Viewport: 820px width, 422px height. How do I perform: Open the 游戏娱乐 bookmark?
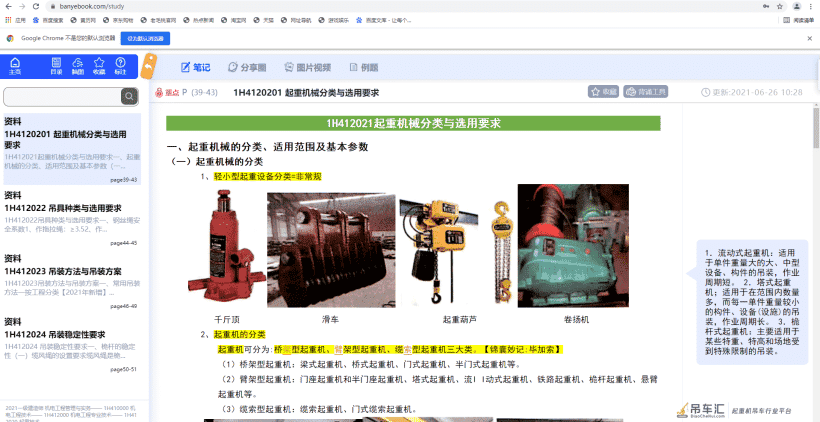pos(334,20)
